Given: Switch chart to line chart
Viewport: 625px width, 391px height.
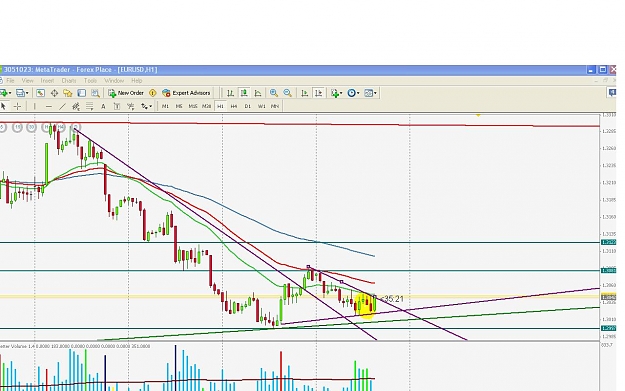Looking at the screenshot, I should pos(258,93).
